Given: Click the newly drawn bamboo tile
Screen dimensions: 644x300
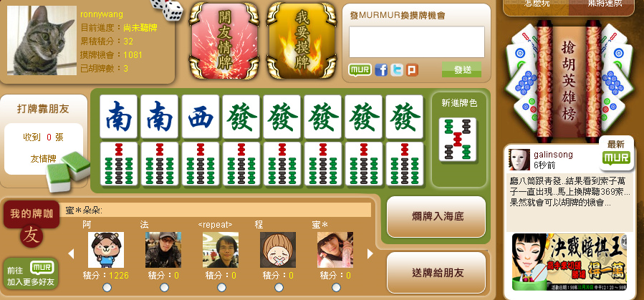Looking at the screenshot, I should [458, 140].
